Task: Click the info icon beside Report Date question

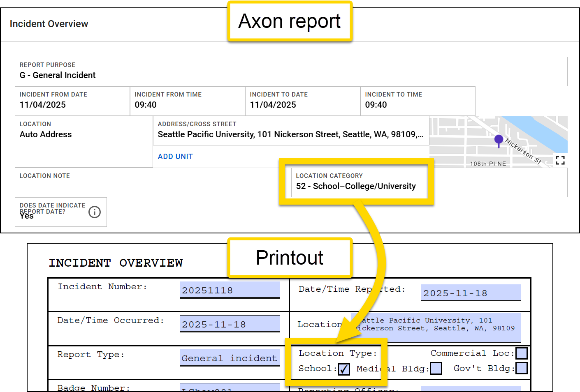Action: coord(95,212)
